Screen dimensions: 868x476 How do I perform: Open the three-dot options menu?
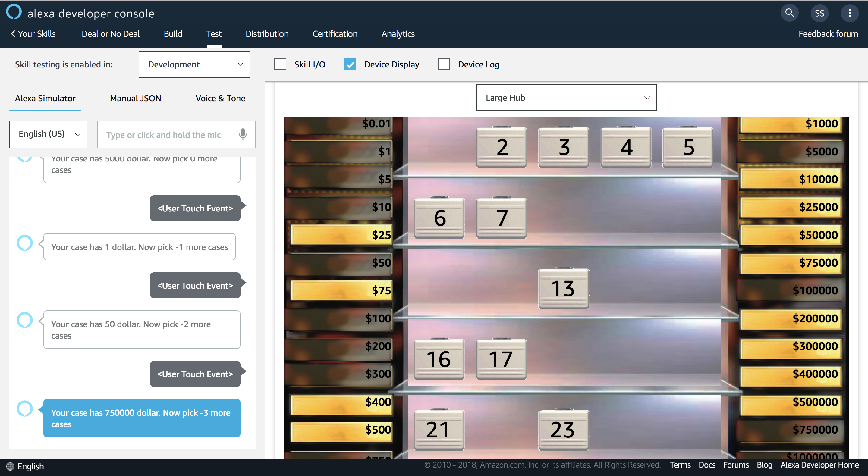[850, 13]
